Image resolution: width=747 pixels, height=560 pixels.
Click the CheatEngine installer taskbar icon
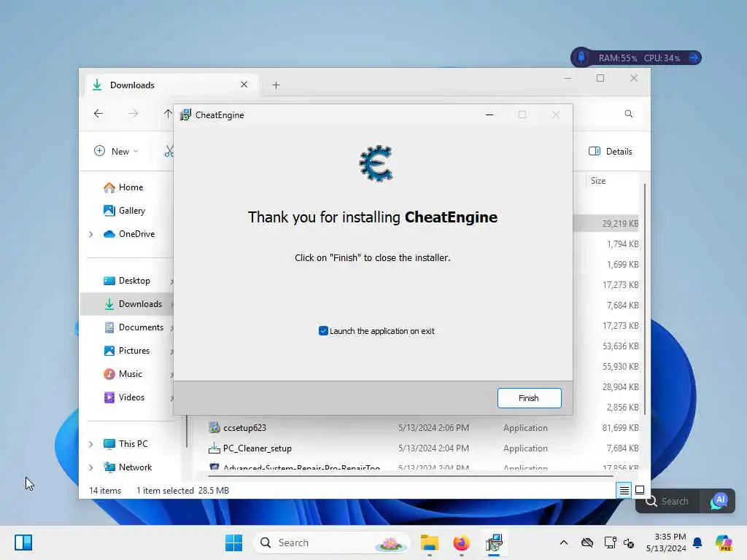494,542
